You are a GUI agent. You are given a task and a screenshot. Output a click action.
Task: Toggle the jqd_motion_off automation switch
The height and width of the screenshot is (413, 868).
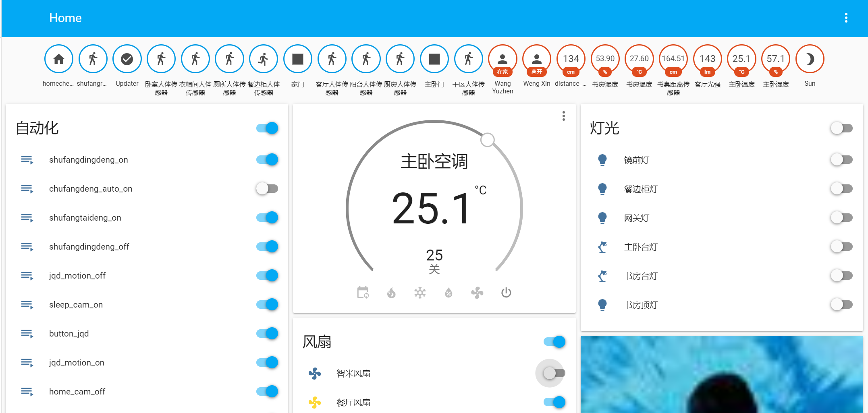[x=267, y=275]
